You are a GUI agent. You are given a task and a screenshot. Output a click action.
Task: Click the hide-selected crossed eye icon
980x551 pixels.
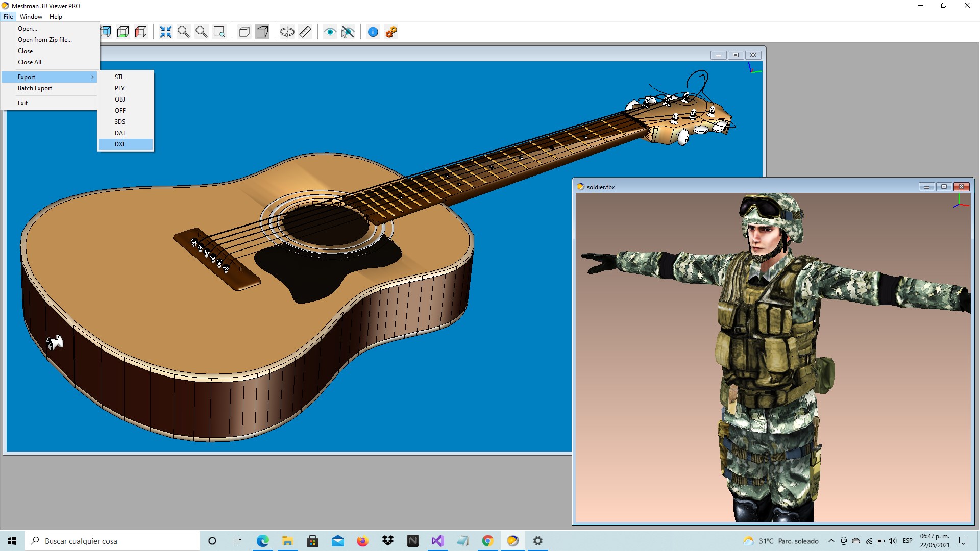click(348, 32)
